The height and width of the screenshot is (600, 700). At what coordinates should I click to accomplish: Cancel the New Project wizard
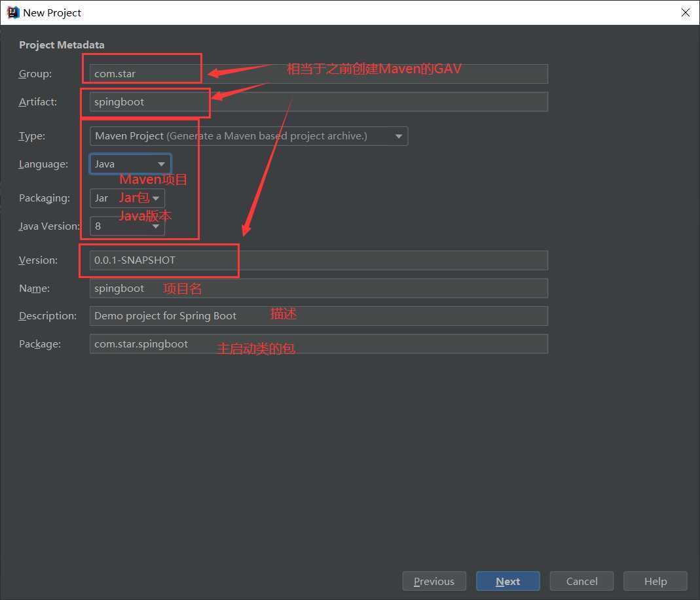click(581, 581)
